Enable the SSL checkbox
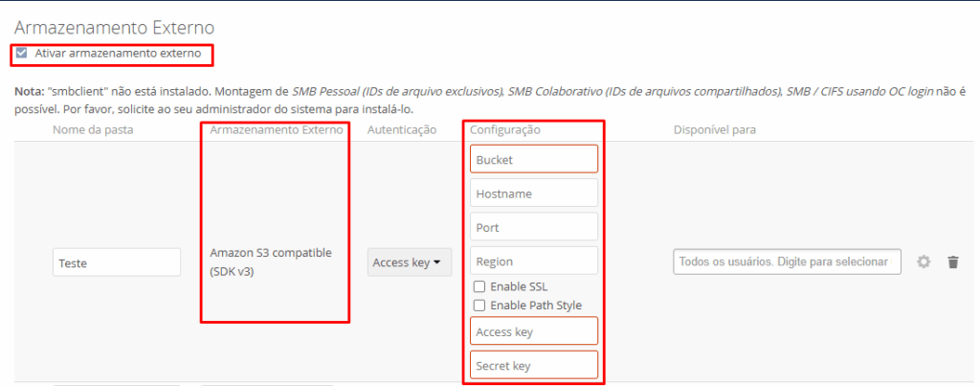 [x=479, y=286]
